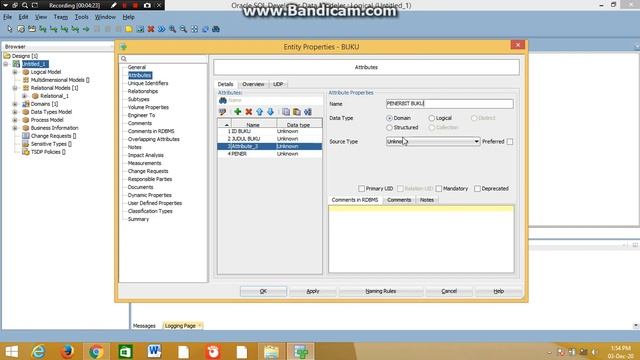Copy attributes using the copy icon
640x360 pixels.
point(286,111)
